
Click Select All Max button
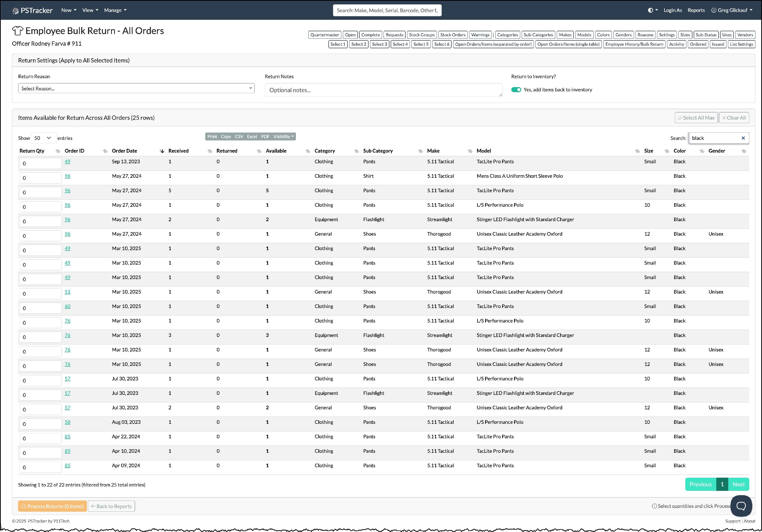coord(696,118)
